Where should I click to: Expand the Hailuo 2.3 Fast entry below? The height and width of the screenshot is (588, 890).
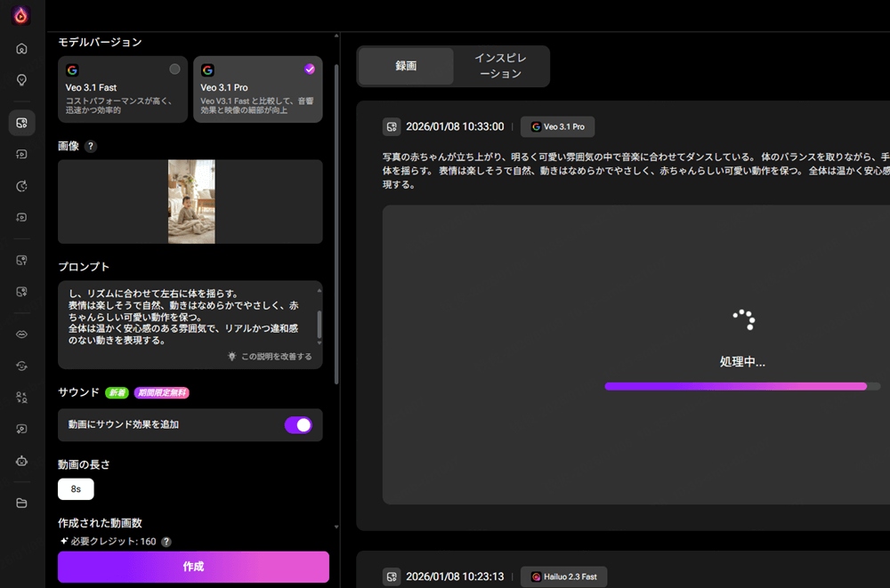click(x=564, y=576)
